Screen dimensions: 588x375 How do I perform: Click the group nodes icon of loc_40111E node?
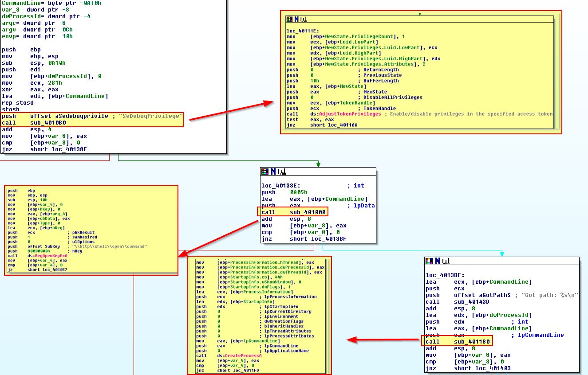point(304,19)
